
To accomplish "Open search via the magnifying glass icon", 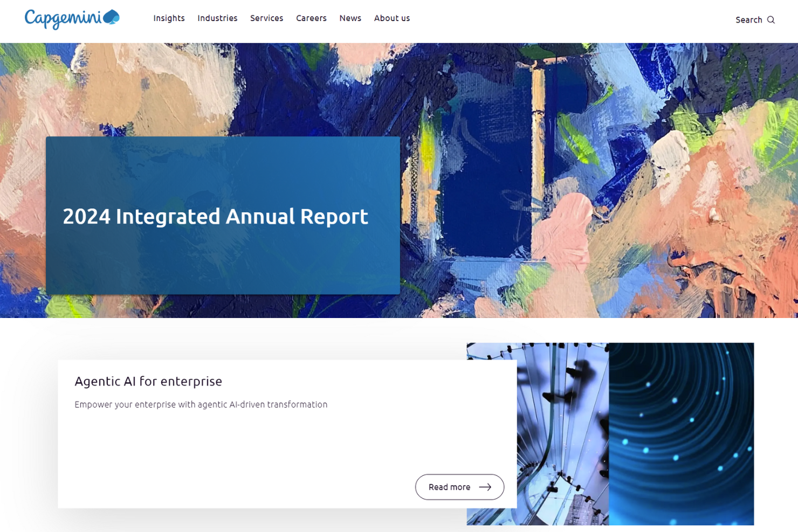I will (772, 19).
